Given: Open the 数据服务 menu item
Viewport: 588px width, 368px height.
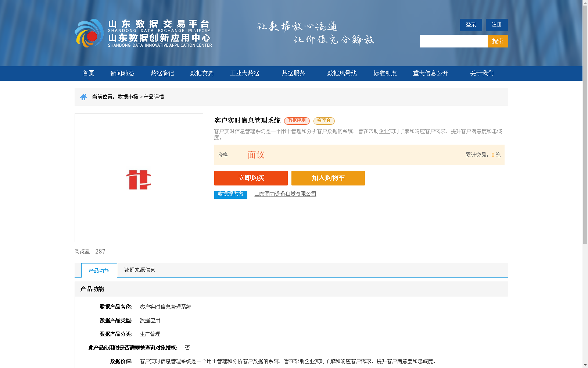Looking at the screenshot, I should 294,73.
